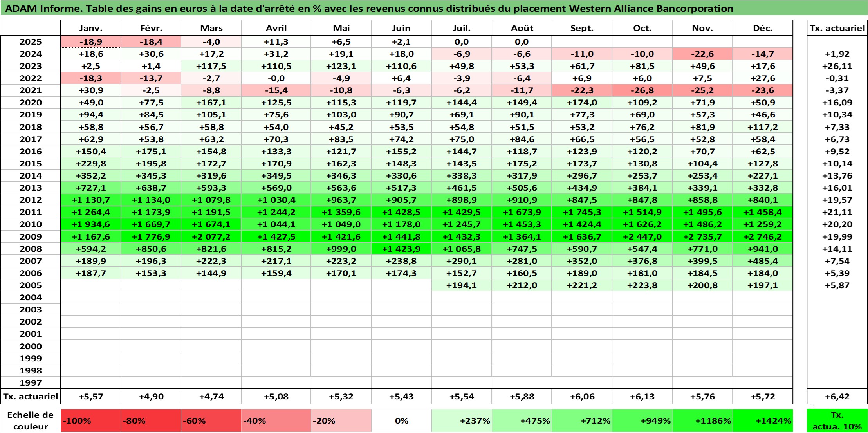Click the +352,2 cell for January 2014

point(91,176)
